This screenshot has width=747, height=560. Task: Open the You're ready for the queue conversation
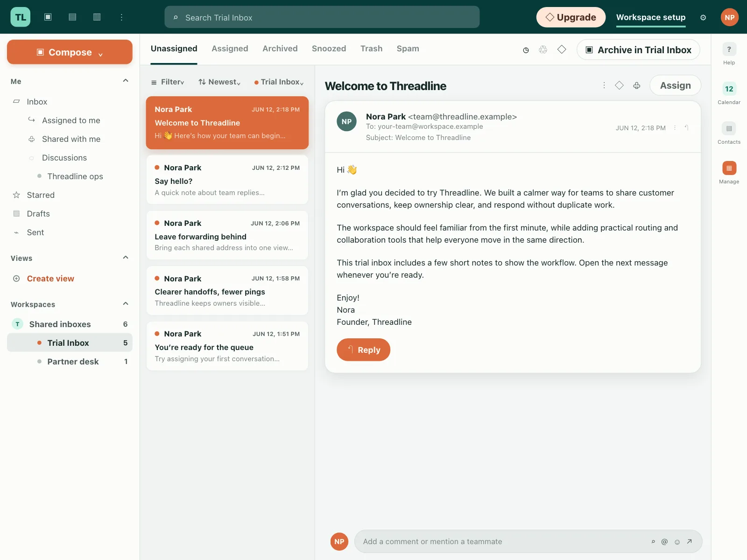click(x=227, y=346)
